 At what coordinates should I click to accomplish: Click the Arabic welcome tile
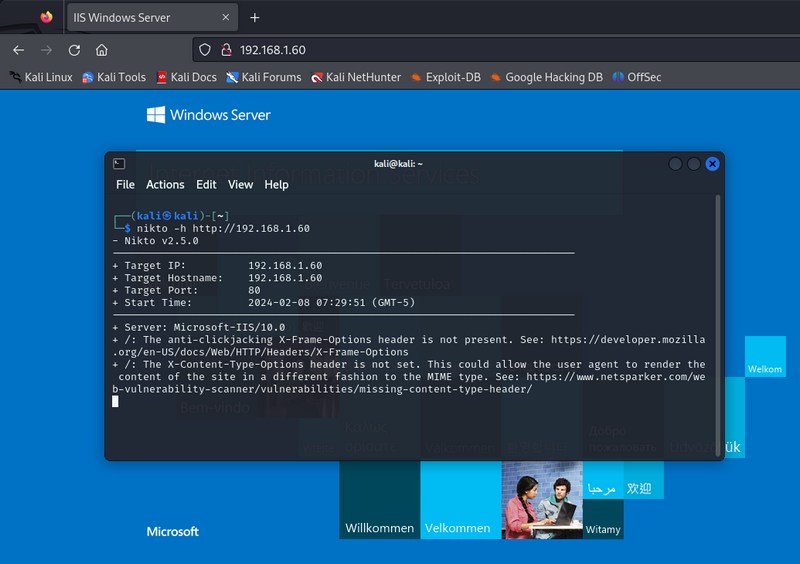tap(603, 480)
